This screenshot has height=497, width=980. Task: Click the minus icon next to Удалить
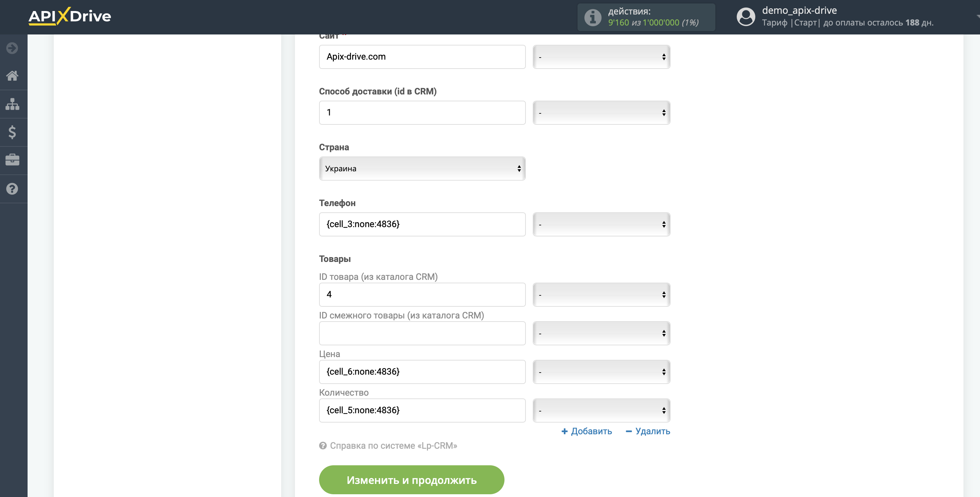tap(629, 431)
